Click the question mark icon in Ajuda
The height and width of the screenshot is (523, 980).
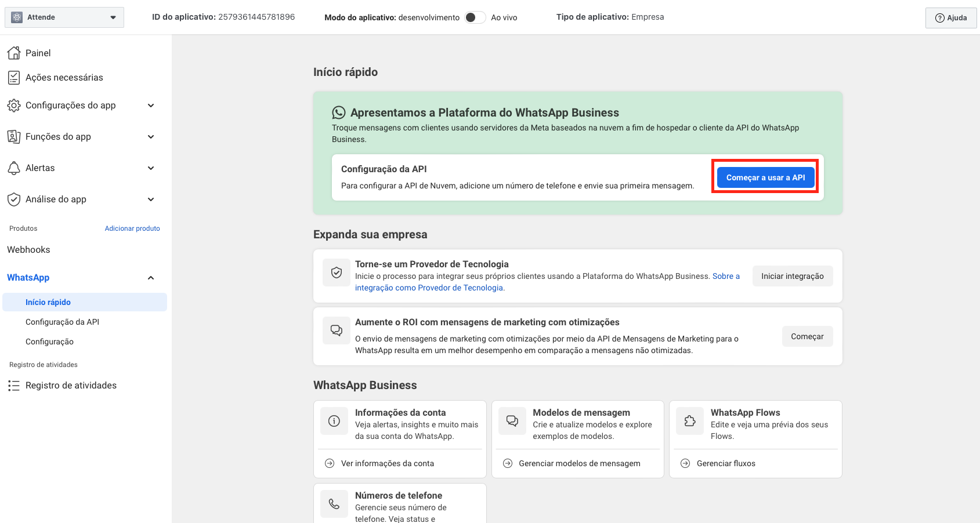[x=940, y=18]
